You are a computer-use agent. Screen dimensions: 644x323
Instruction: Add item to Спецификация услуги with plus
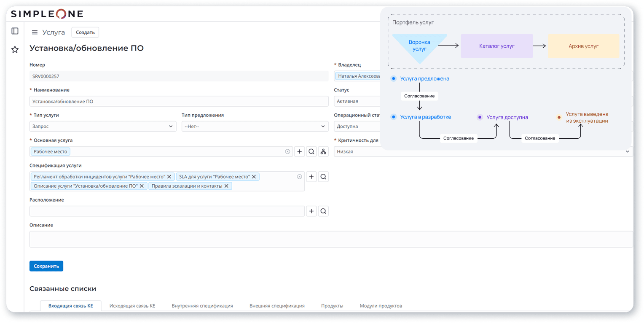pyautogui.click(x=311, y=177)
